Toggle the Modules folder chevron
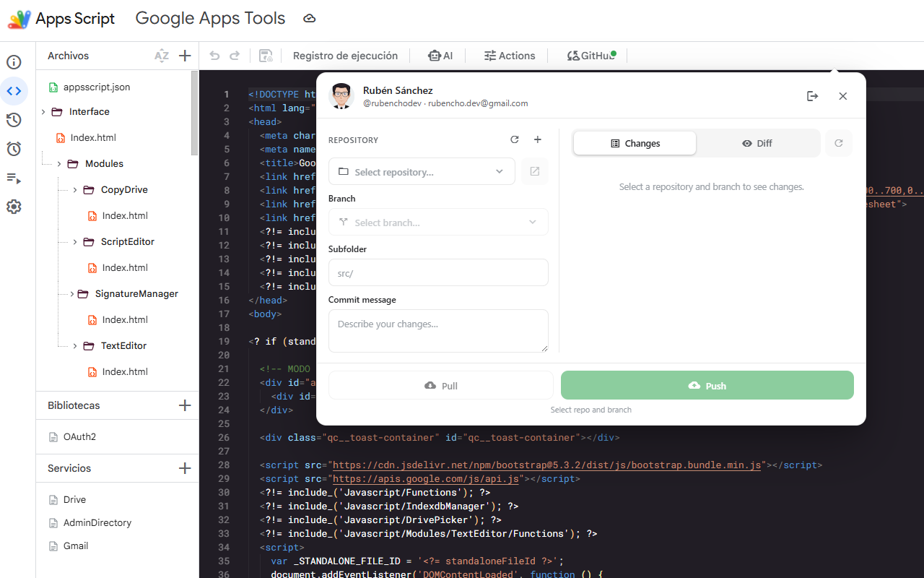Viewport: 924px width, 578px height. pyautogui.click(x=59, y=164)
